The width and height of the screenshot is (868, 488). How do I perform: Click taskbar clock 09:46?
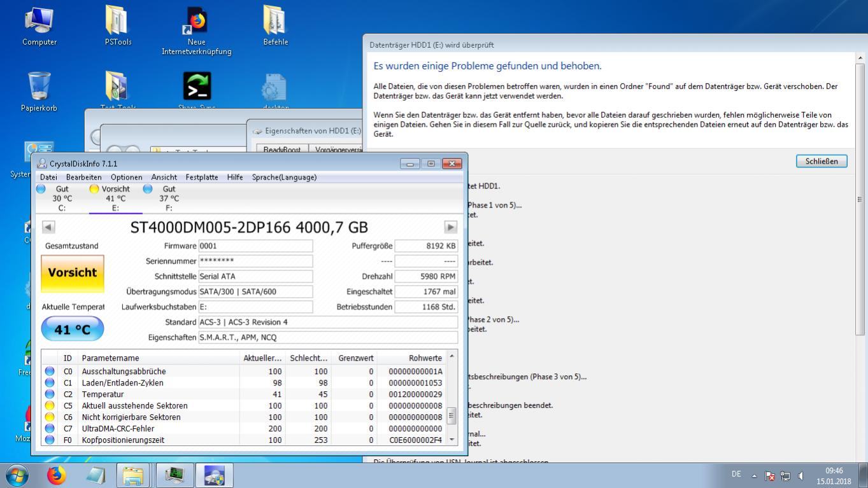834,471
